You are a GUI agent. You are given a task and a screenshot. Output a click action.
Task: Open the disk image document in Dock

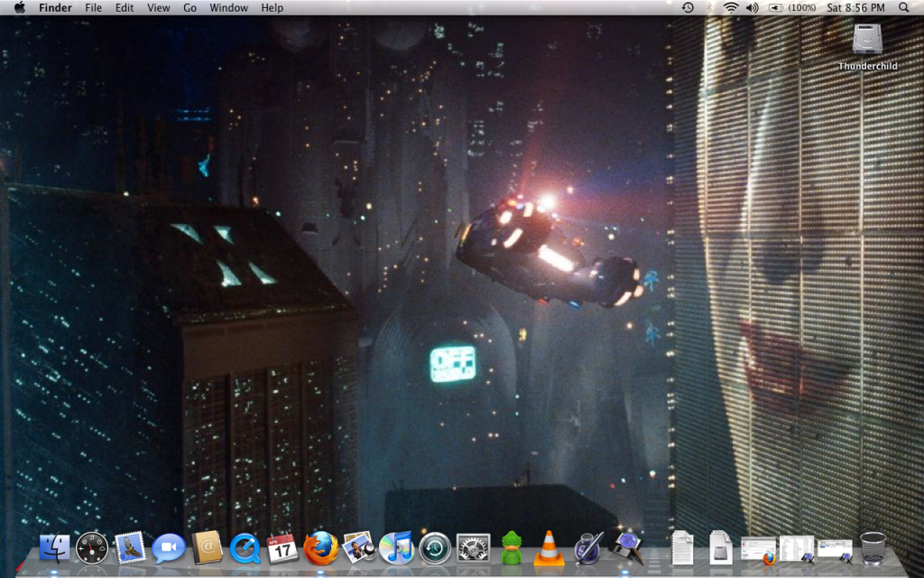(720, 548)
